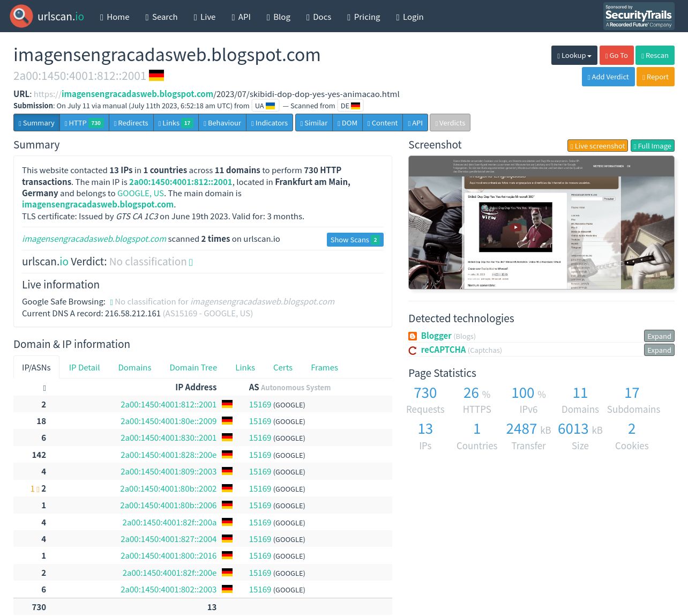
Task: Click the red Go To button
Action: pos(617,55)
